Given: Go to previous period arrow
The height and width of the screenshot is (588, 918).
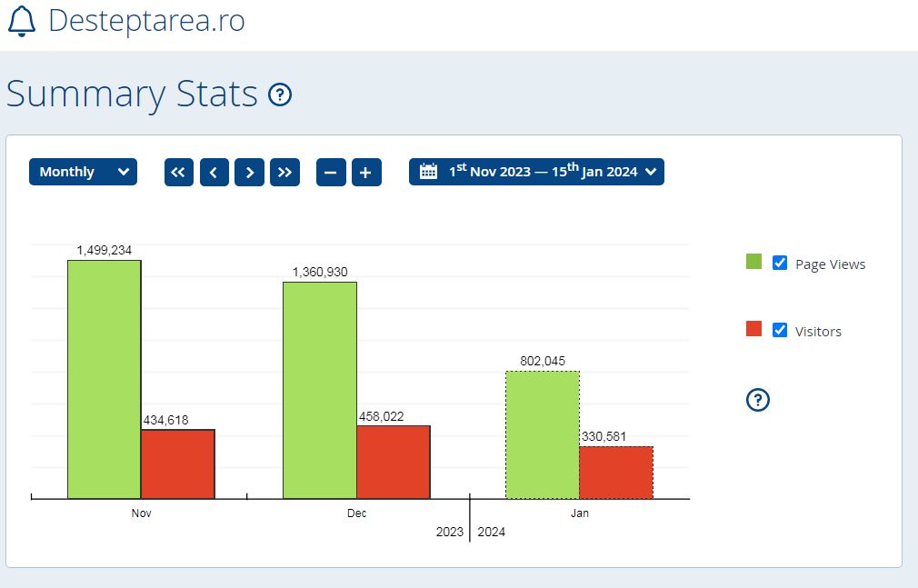Looking at the screenshot, I should click(214, 172).
